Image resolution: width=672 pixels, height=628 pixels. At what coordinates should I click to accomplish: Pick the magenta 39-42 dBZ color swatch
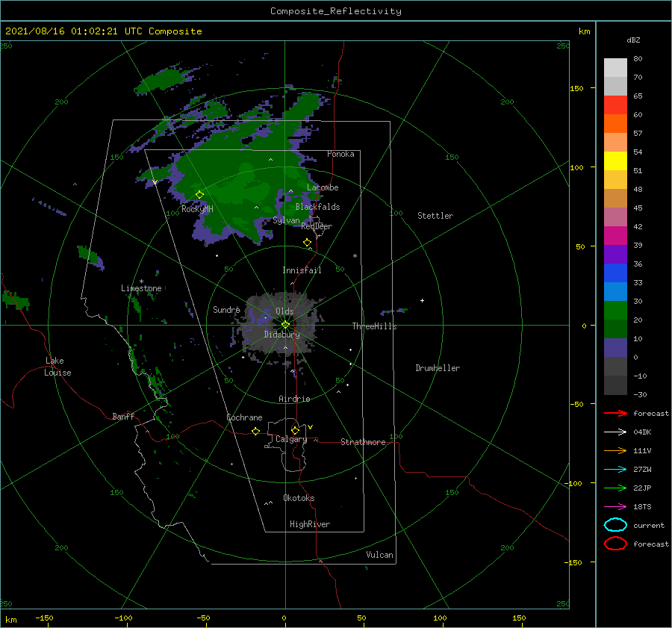click(x=615, y=236)
